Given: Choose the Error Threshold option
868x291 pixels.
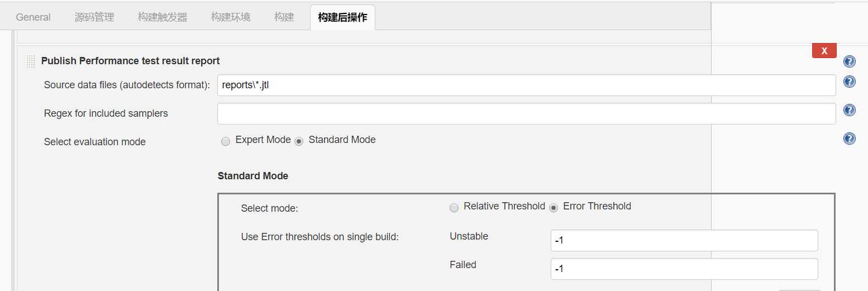Looking at the screenshot, I should pos(554,208).
